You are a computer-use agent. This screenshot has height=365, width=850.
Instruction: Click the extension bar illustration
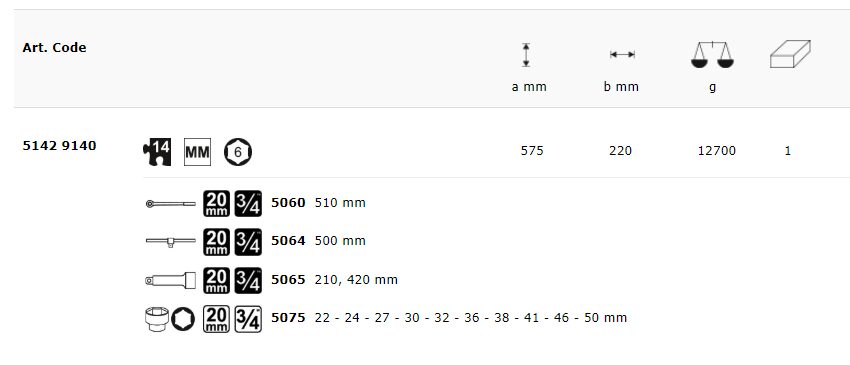pyautogui.click(x=171, y=280)
